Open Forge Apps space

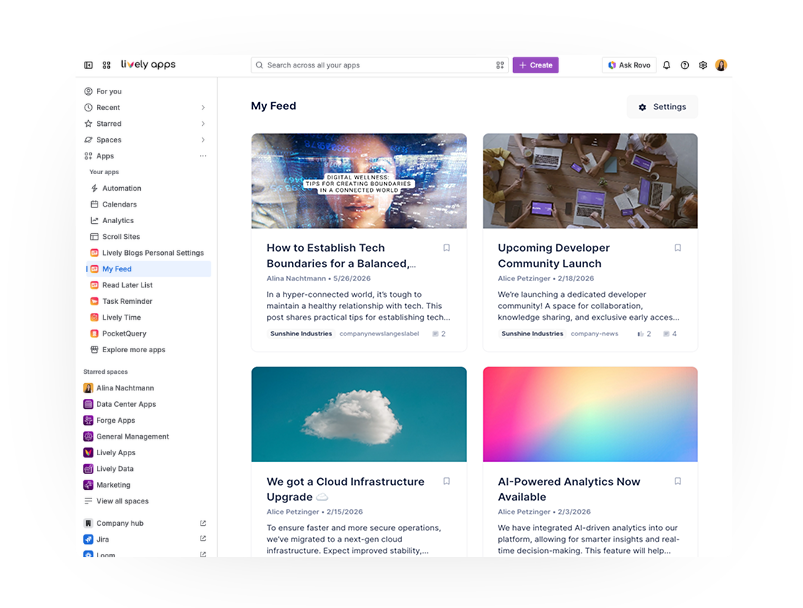(x=147, y=420)
